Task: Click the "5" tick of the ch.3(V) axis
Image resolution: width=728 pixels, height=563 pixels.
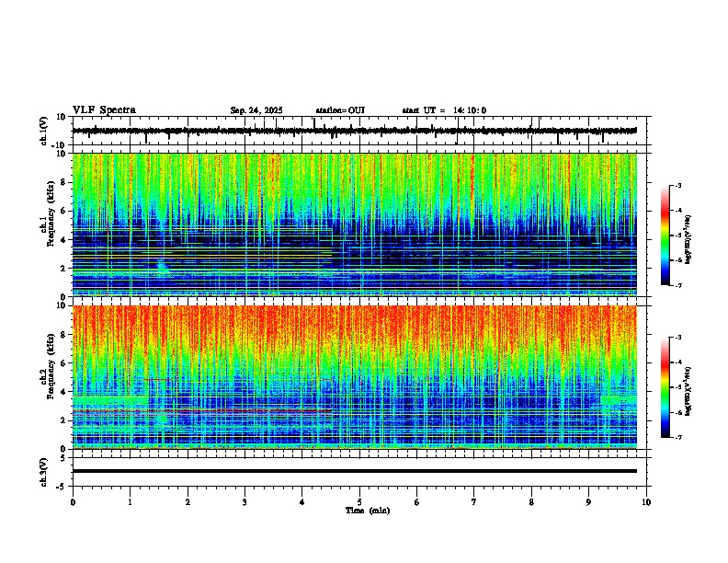Action: point(63,457)
